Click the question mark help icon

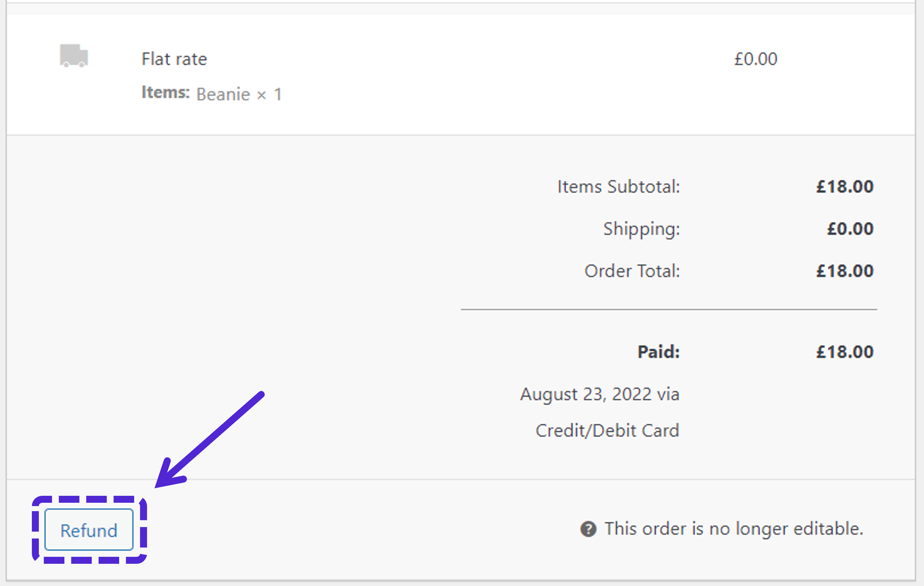pos(588,529)
